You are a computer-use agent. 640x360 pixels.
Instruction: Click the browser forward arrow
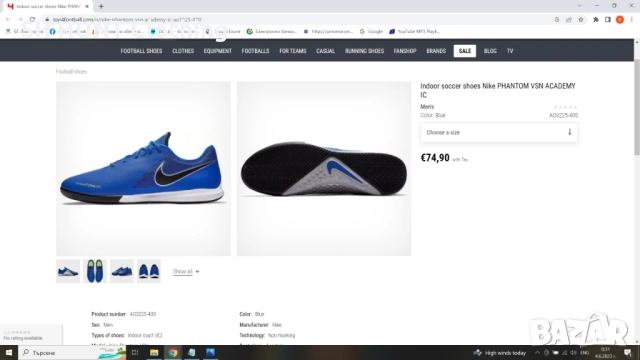pos(20,19)
